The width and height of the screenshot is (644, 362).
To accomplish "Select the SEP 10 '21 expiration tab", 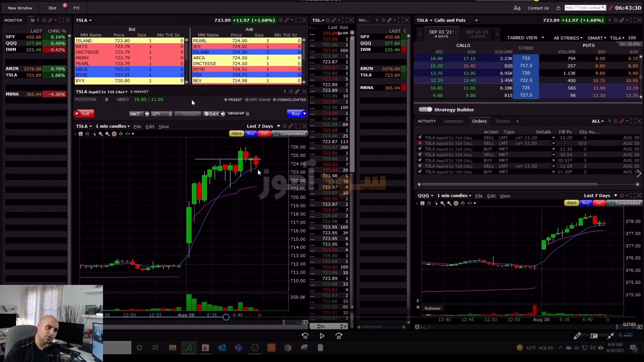I will tap(477, 34).
